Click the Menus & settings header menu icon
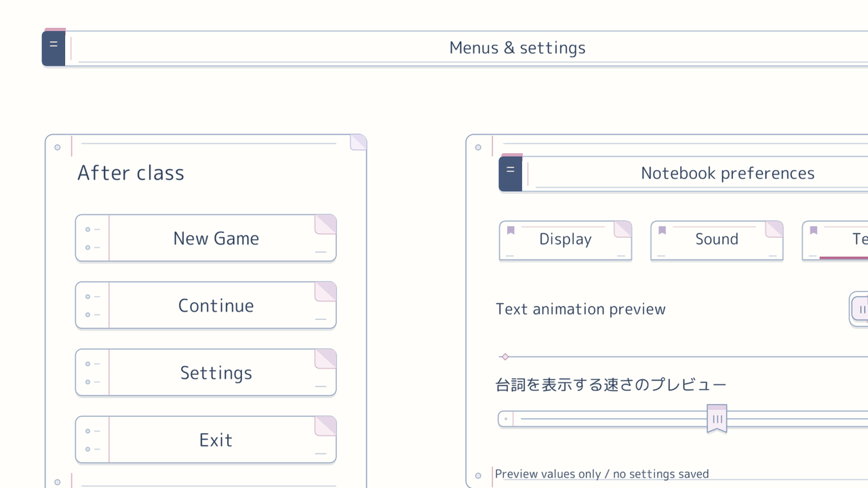This screenshot has width=868, height=488. 54,47
